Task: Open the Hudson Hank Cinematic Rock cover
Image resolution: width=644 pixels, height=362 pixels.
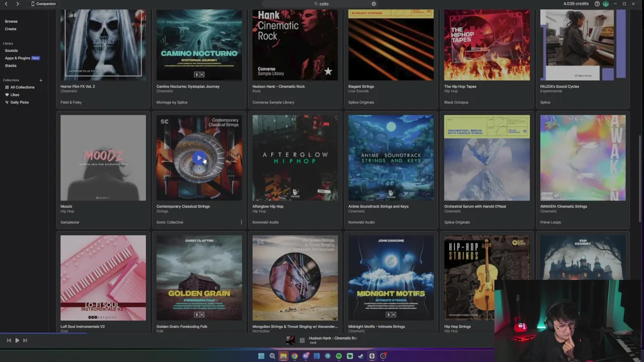Action: [295, 45]
